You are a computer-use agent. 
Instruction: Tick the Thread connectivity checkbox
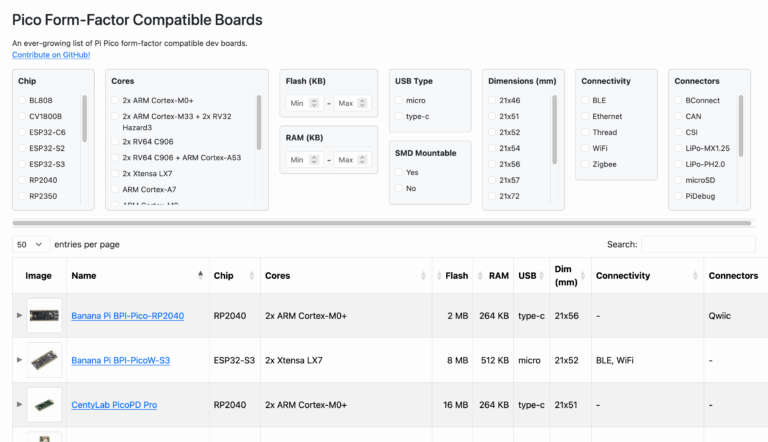coord(585,132)
